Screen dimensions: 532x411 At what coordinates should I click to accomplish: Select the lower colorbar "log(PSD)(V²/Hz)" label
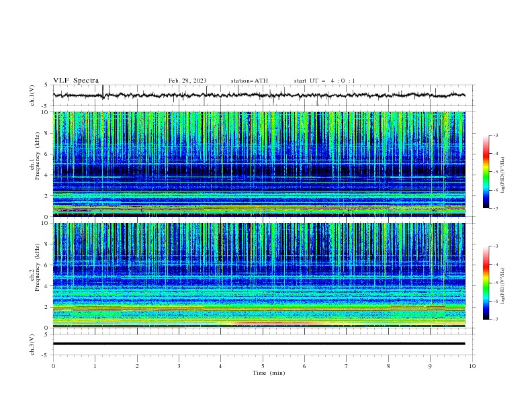coord(502,286)
